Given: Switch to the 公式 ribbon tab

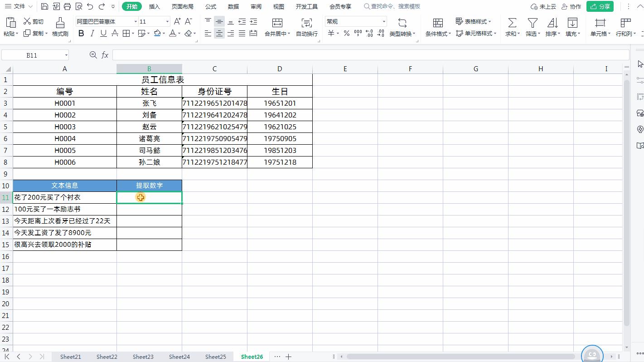Looking at the screenshot, I should tap(210, 6).
